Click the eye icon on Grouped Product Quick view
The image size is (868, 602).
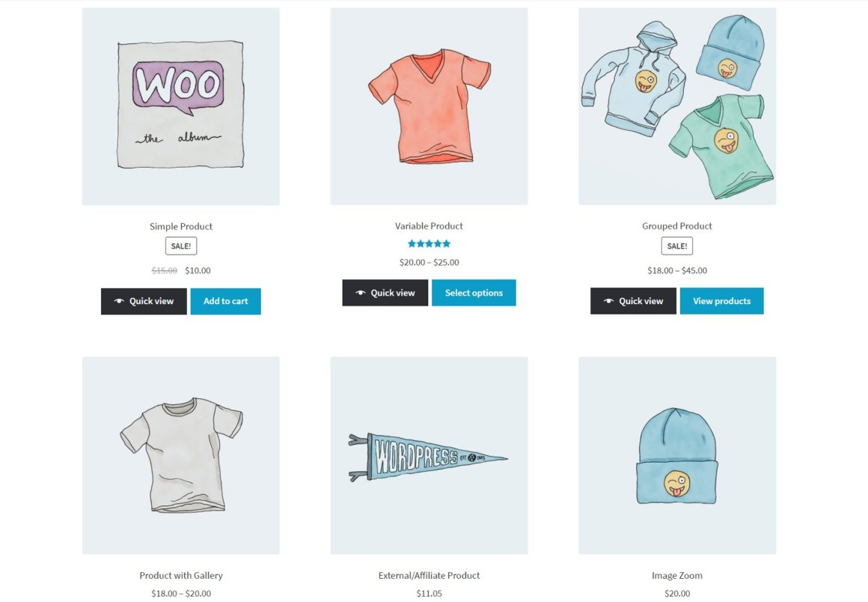pyautogui.click(x=608, y=301)
